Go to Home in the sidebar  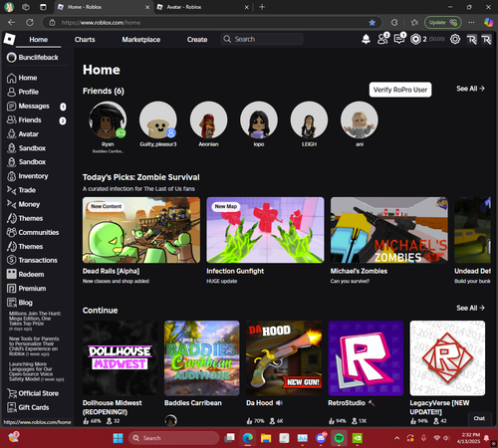pyautogui.click(x=22, y=78)
